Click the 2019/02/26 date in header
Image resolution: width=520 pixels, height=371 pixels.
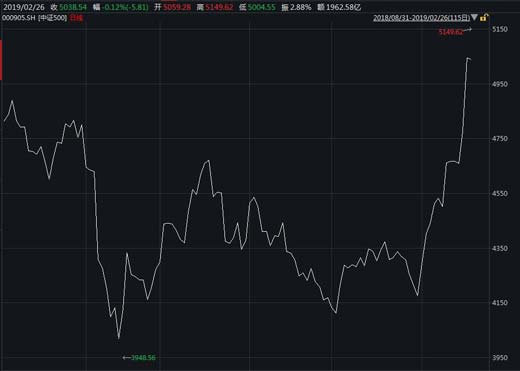[x=24, y=7]
